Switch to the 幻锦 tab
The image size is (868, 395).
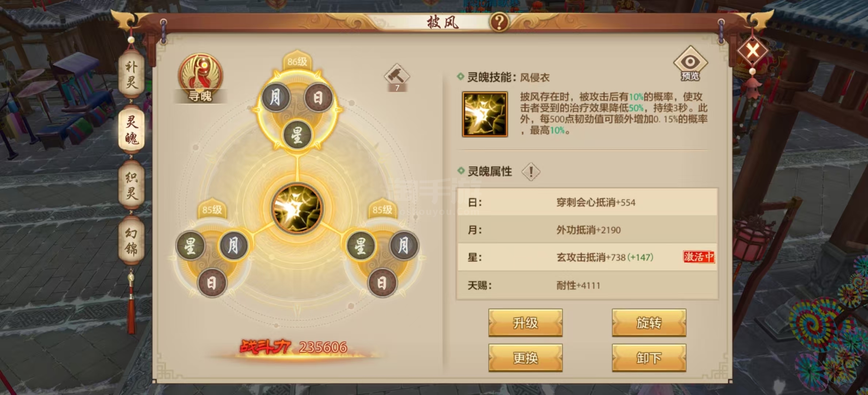[131, 241]
